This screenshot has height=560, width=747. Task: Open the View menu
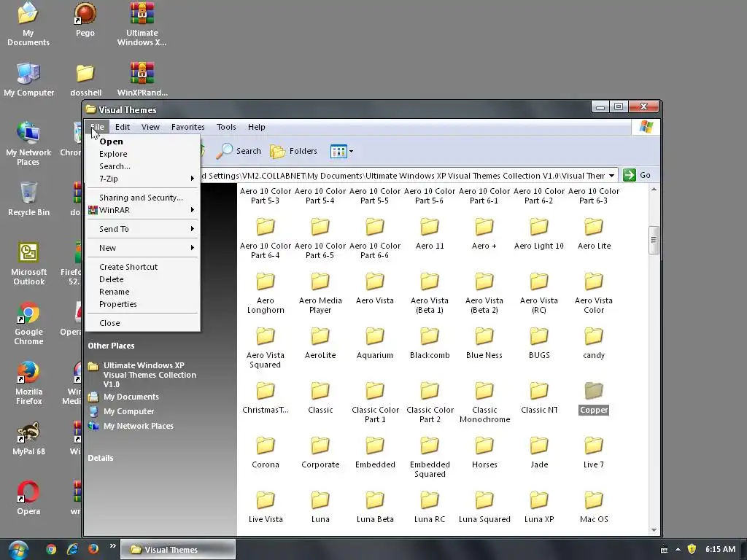pos(150,127)
